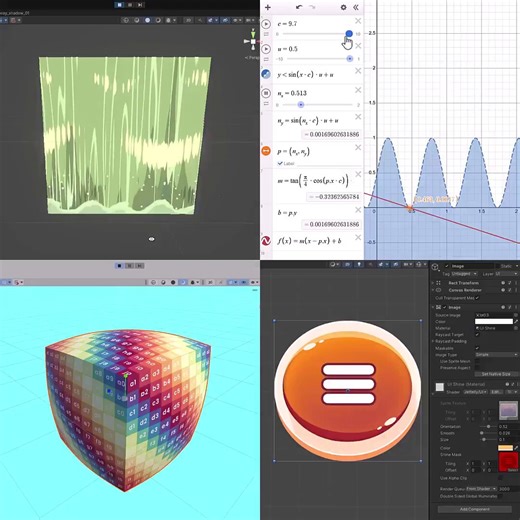This screenshot has width=520, height=520.
Task: Open Render Queue From Shader dropdown
Action: click(x=481, y=489)
